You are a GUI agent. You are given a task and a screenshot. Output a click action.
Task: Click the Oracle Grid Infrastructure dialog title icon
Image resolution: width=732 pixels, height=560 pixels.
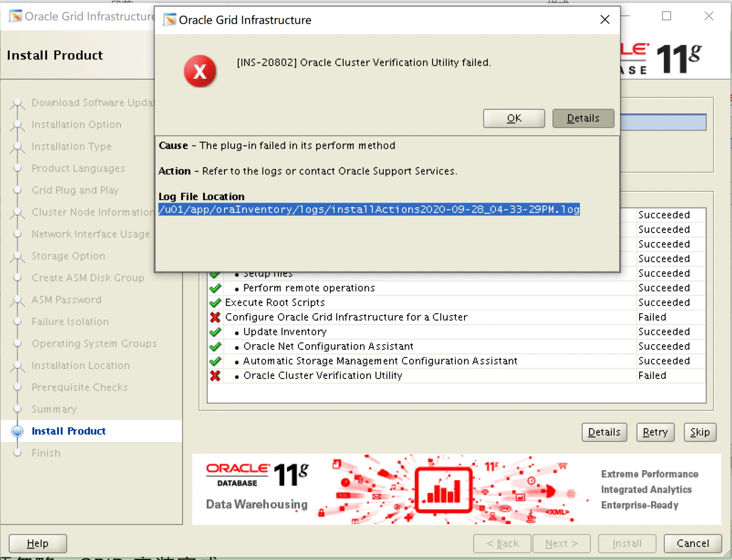[x=169, y=20]
